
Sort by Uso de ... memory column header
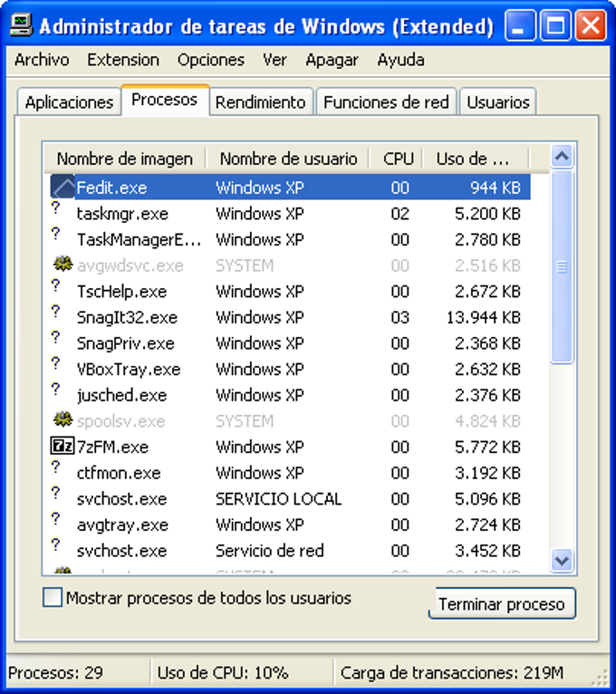[476, 159]
